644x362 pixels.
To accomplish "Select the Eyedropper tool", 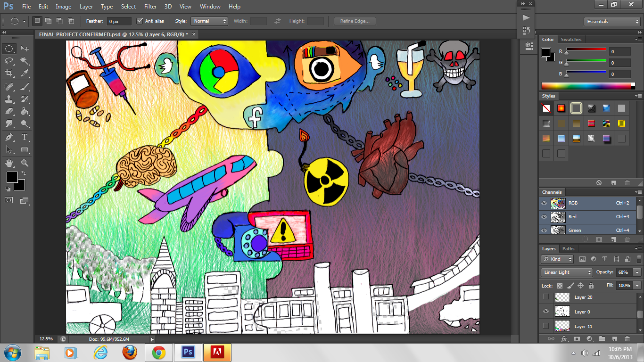I will [25, 73].
